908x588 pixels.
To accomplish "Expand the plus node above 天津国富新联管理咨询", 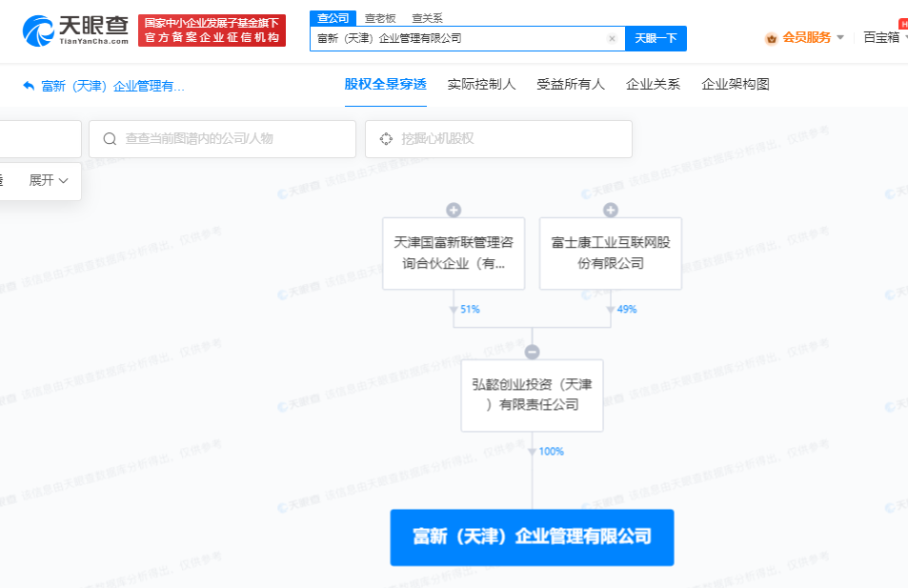I will [454, 210].
